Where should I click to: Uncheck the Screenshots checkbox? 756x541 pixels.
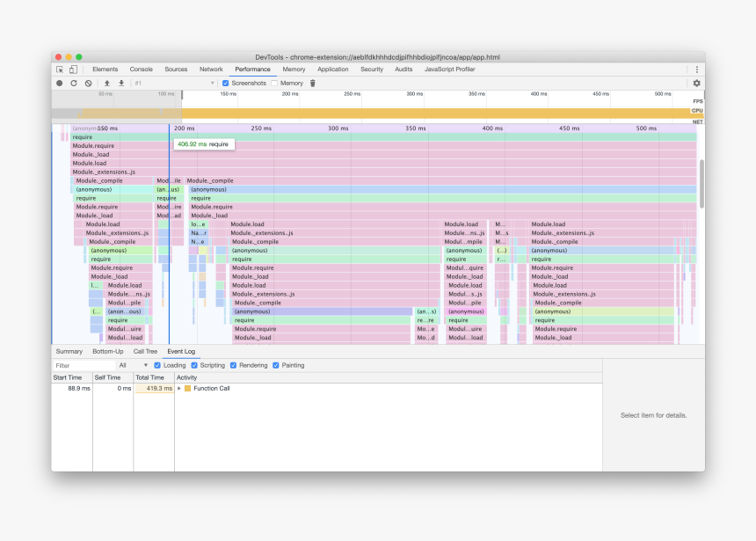(x=226, y=84)
